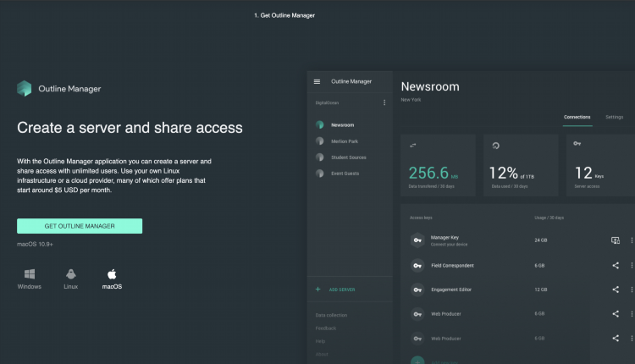Viewport: 635px width, 364px height.
Task: Click the Student Sources server icon
Action: click(319, 157)
